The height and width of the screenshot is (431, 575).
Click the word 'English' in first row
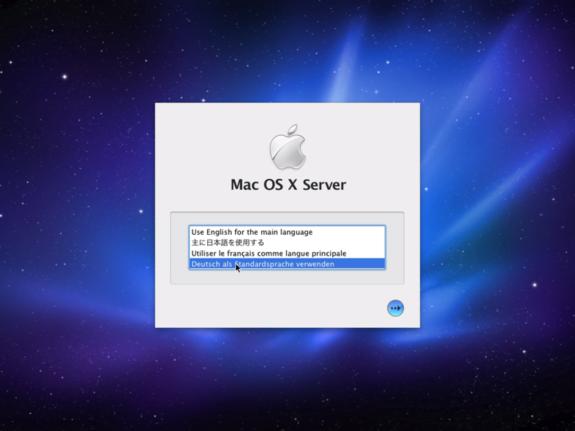[219, 232]
